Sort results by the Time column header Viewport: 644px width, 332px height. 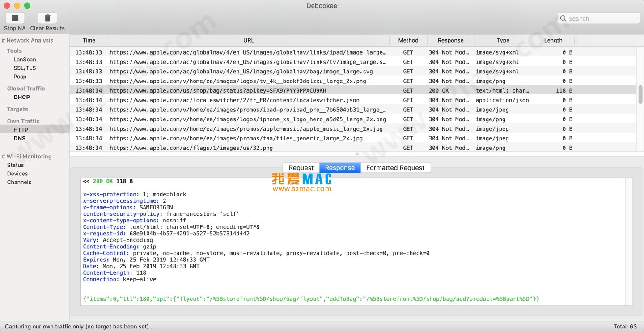[x=89, y=40]
